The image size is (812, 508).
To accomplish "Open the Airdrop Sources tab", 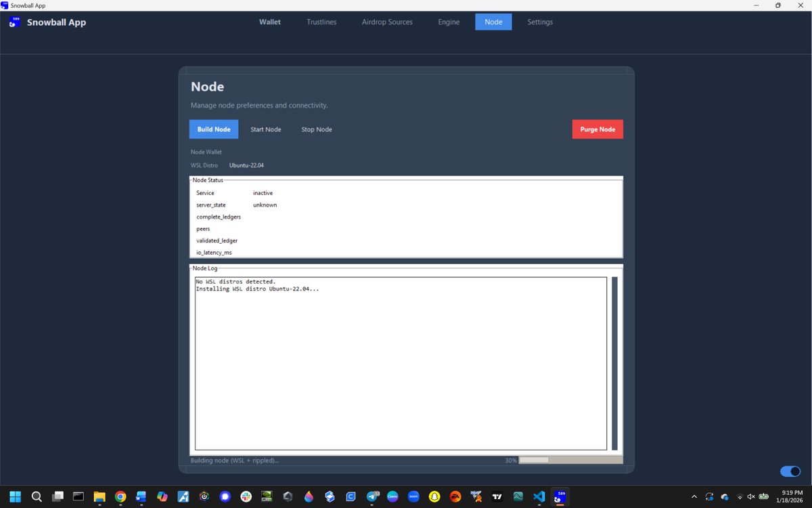I will point(387,22).
